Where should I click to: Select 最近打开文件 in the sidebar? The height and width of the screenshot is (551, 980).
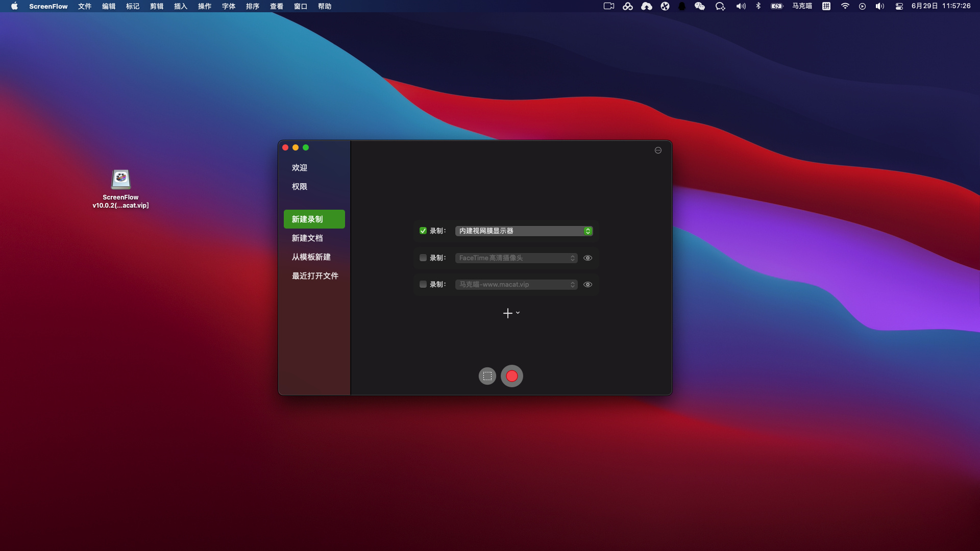click(315, 276)
